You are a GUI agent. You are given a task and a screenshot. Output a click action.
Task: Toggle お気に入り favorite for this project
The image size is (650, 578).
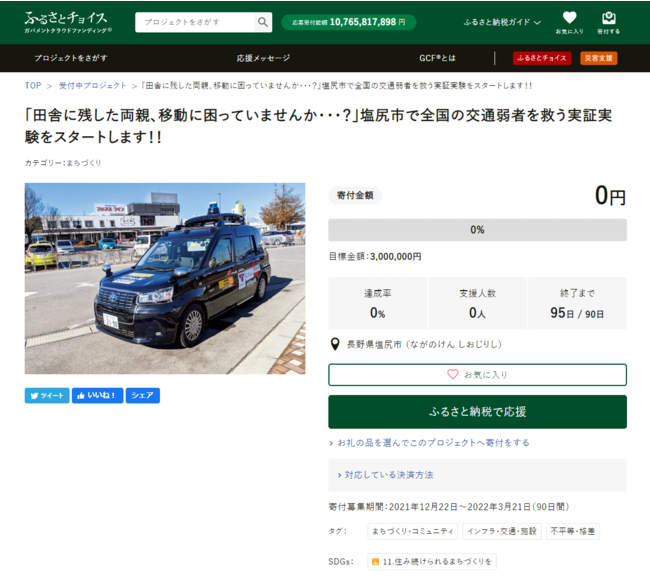tap(477, 374)
